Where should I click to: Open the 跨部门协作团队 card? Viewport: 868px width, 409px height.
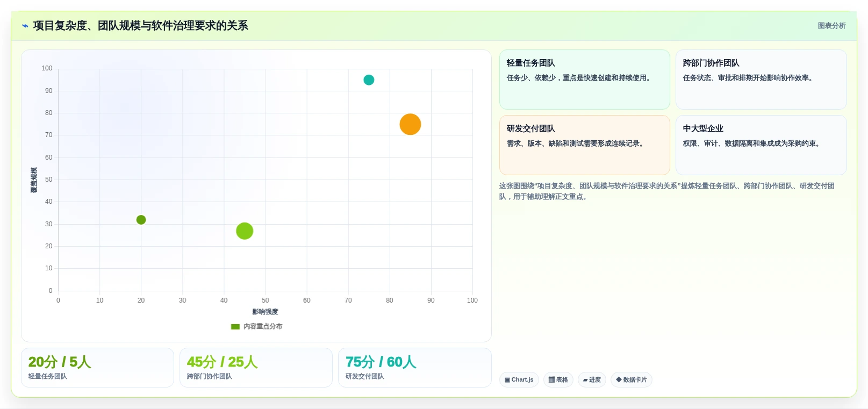click(761, 80)
